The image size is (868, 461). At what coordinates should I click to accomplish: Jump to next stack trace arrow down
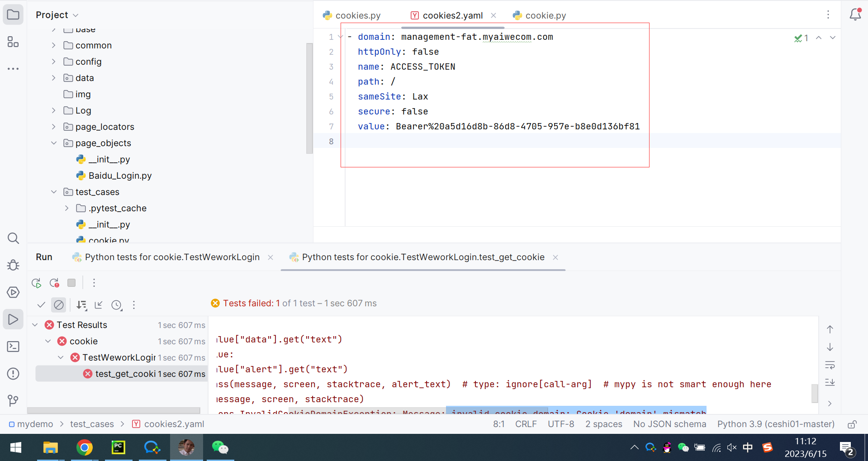pos(830,347)
